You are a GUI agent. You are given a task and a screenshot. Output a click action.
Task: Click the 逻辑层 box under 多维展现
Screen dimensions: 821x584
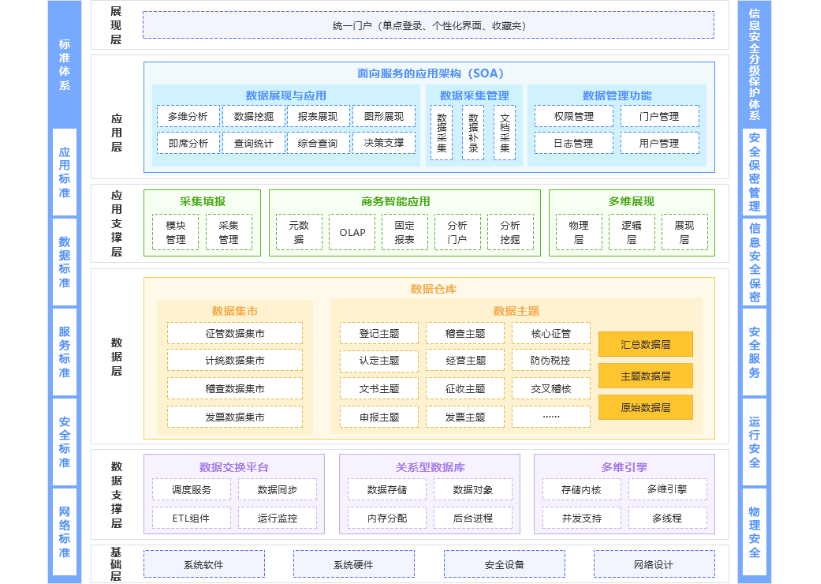pos(631,232)
